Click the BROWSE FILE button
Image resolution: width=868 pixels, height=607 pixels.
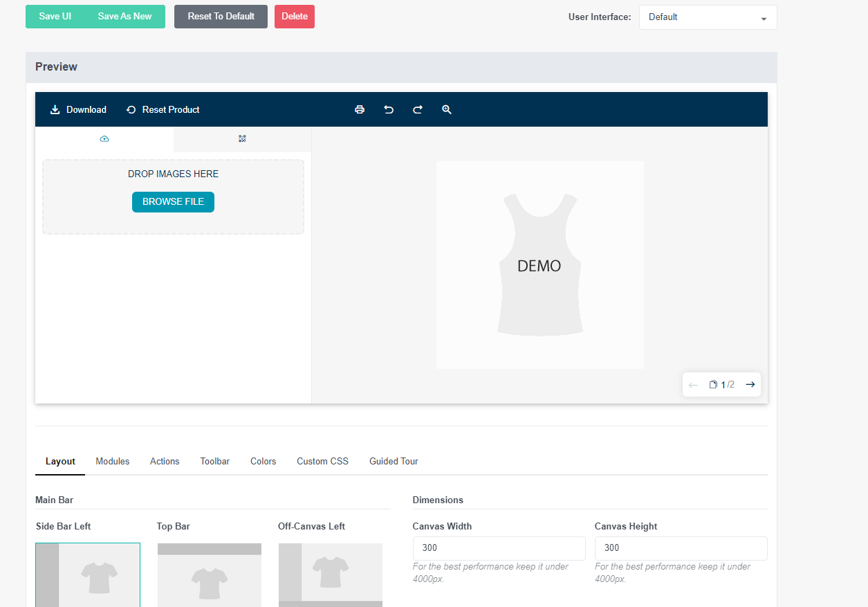click(173, 202)
